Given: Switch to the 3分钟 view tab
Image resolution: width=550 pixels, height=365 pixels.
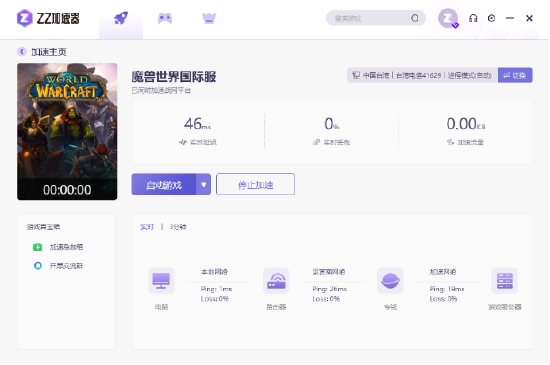Looking at the screenshot, I should (x=178, y=227).
